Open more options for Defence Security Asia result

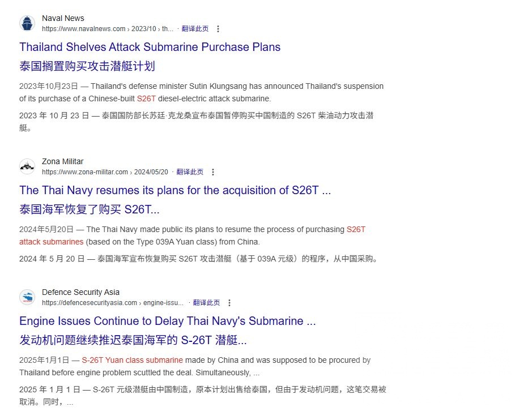click(229, 303)
